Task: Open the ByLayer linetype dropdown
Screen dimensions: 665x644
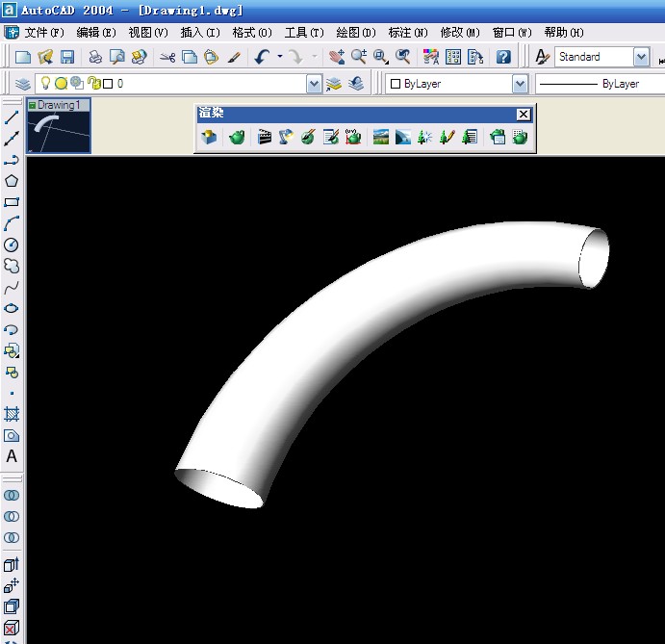Action: (x=601, y=84)
